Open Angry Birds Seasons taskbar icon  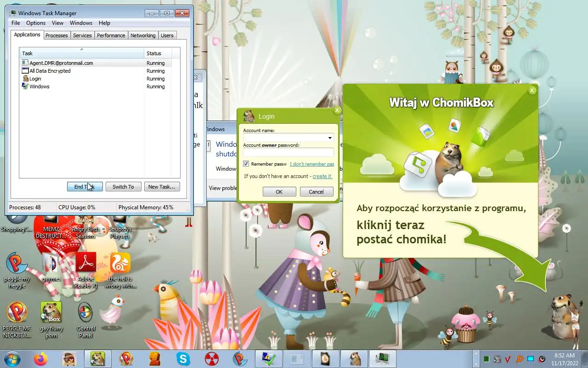pyautogui.click(x=69, y=358)
